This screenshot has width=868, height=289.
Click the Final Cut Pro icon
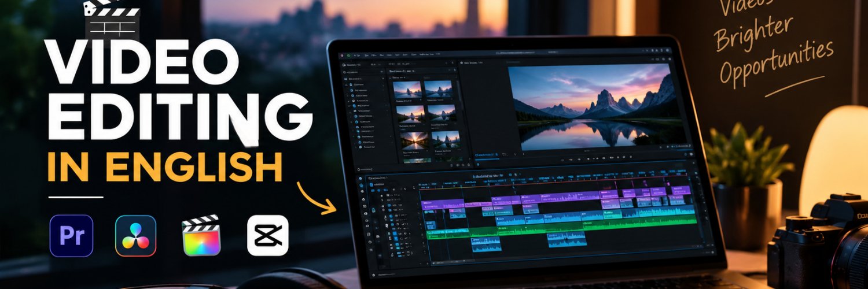coord(201,235)
